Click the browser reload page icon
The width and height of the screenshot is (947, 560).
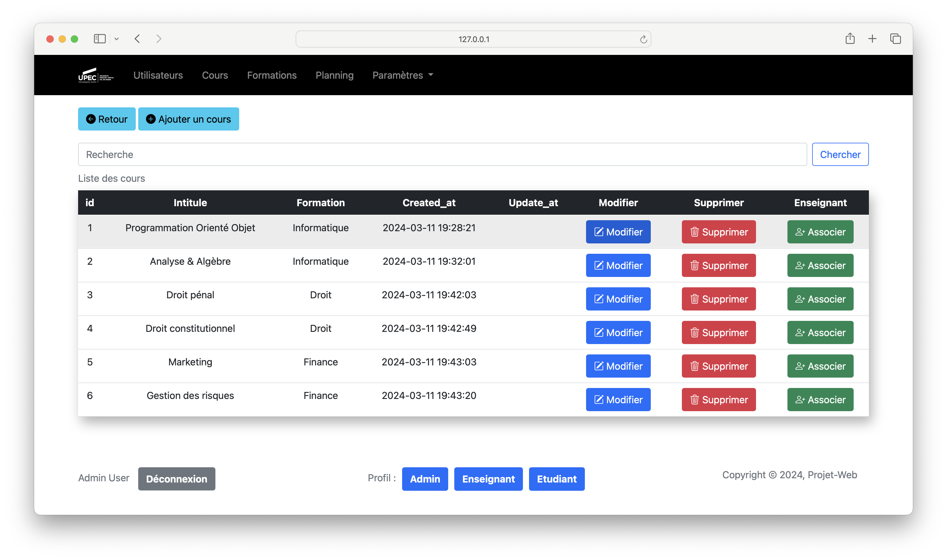coord(643,39)
